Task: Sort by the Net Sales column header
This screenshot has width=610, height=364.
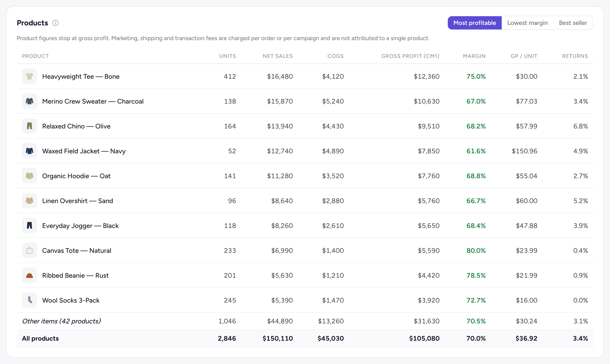Action: point(278,56)
